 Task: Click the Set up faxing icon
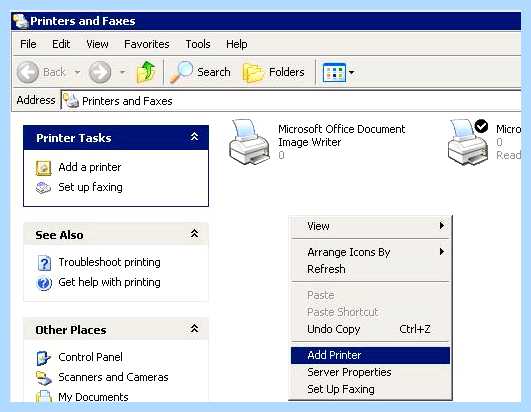coord(43,188)
